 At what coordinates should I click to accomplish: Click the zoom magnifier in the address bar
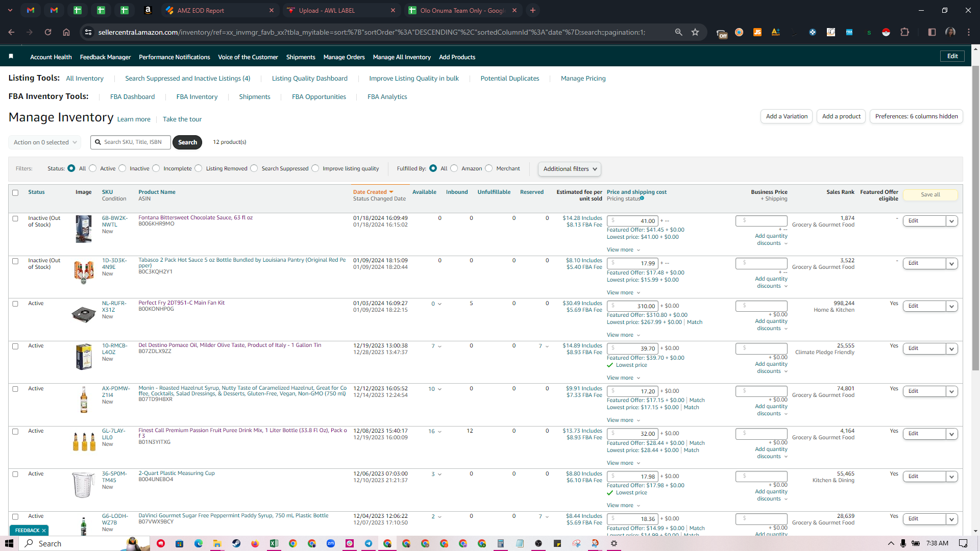678,32
